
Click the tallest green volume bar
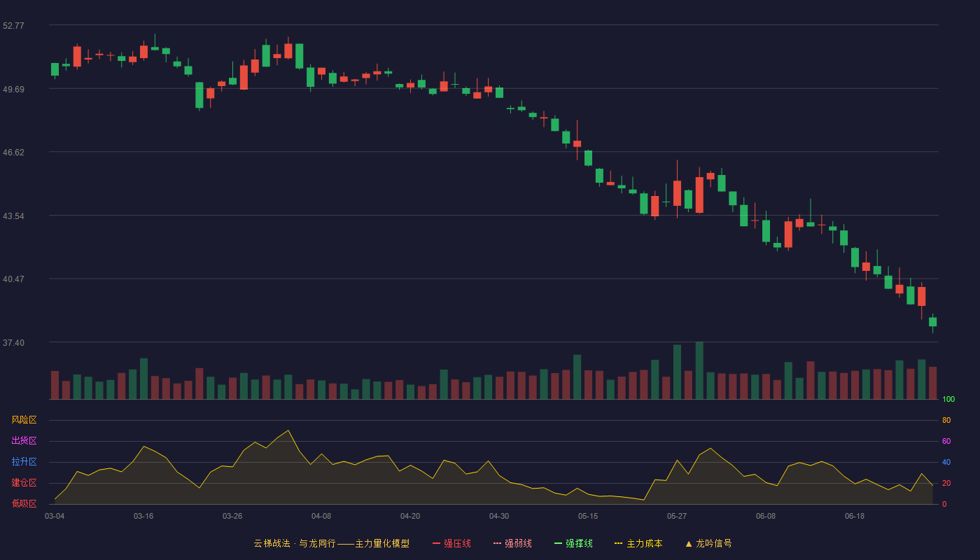[699, 370]
